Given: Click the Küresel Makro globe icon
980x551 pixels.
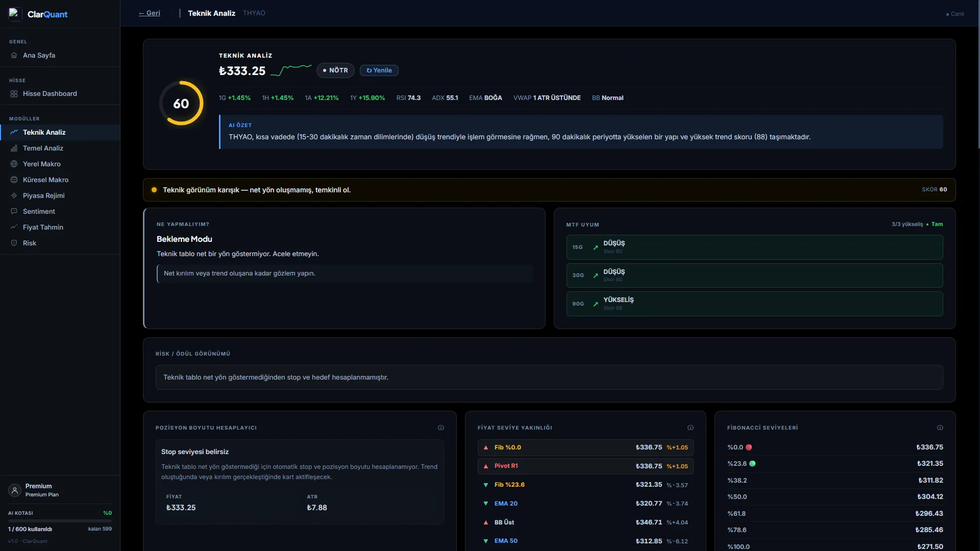Looking at the screenshot, I should point(14,180).
